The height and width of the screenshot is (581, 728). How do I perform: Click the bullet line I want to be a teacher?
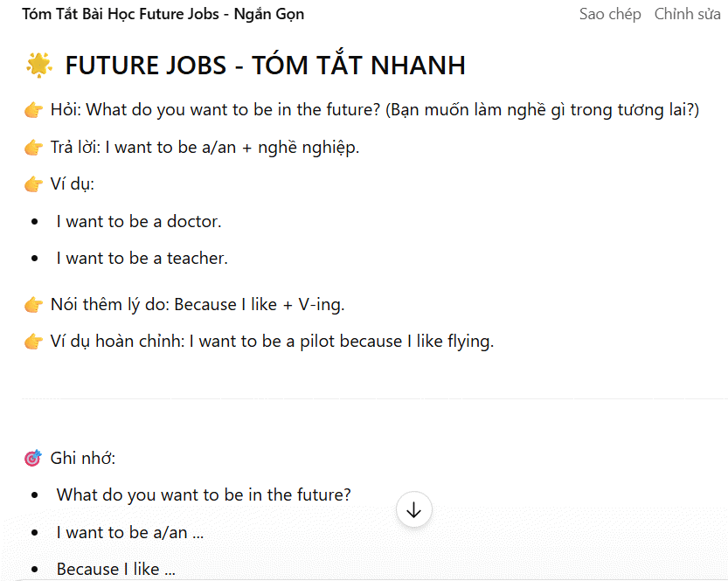tap(142, 259)
